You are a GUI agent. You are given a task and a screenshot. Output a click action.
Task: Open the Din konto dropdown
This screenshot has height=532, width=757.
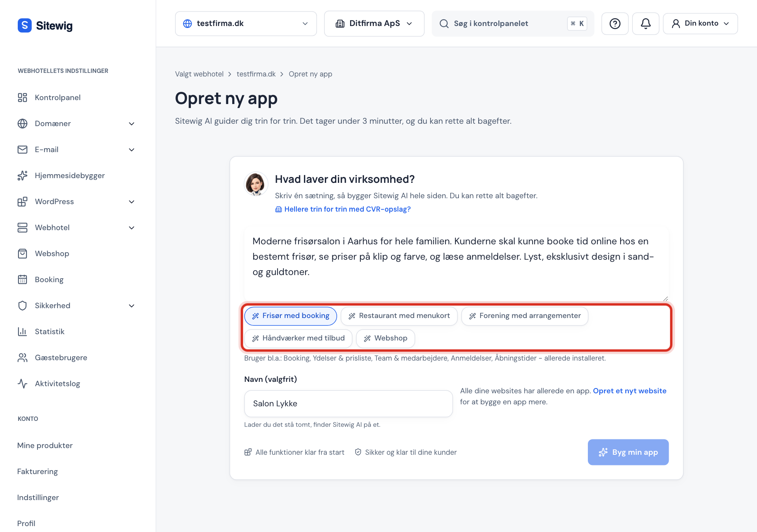click(x=700, y=24)
